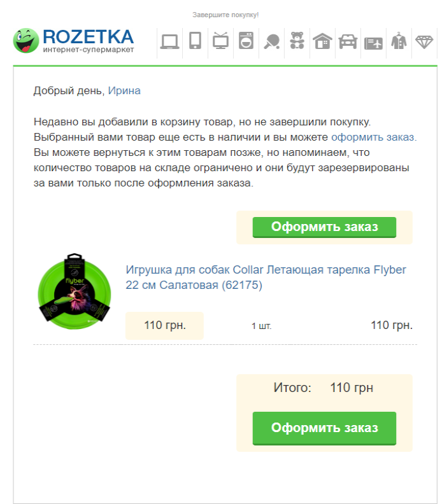Image resolution: width=442 pixels, height=504 pixels.
Task: Click the green smiley Rozetka logo
Action: [25, 41]
